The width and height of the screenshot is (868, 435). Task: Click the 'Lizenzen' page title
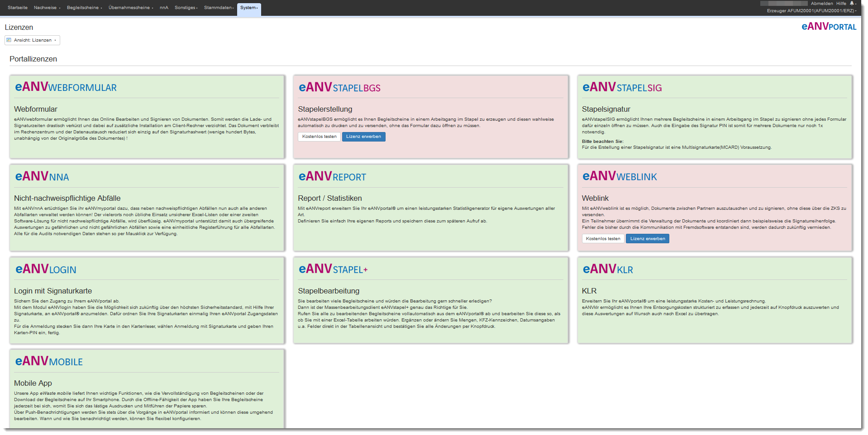point(19,27)
